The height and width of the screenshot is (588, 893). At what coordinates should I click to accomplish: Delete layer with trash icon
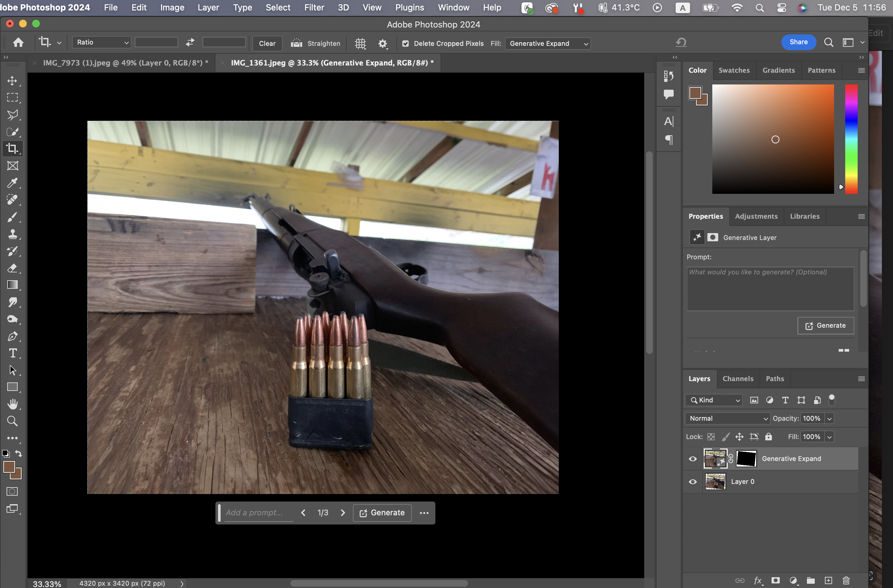pos(846,580)
